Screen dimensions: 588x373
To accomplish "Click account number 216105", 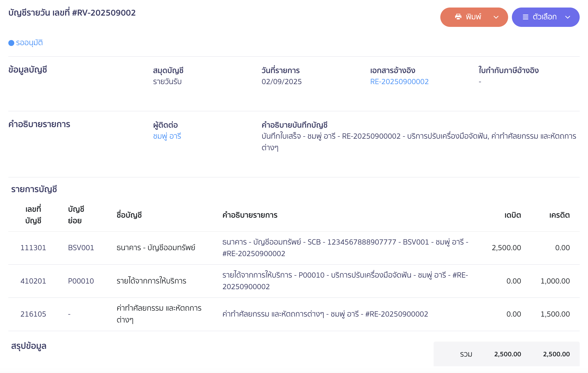I will point(33,314).
